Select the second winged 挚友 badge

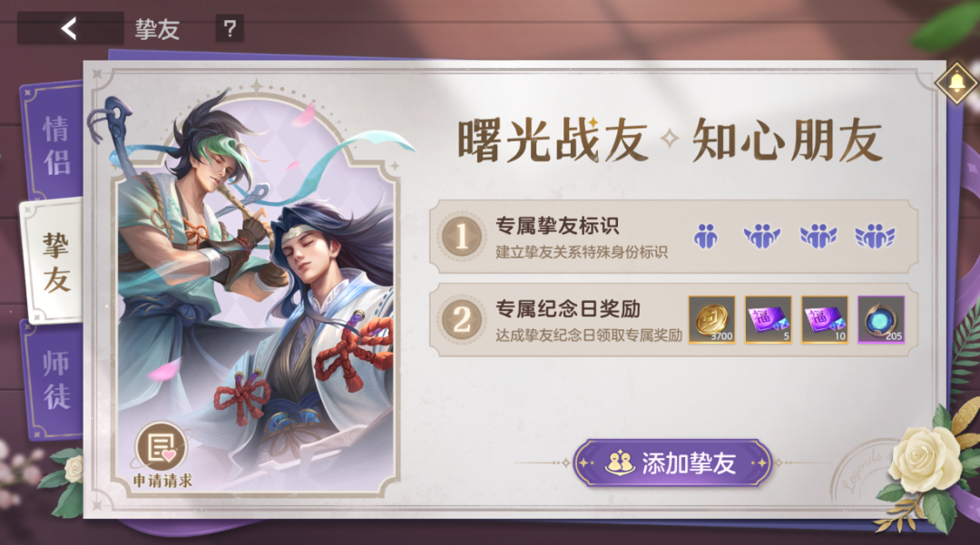point(762,237)
